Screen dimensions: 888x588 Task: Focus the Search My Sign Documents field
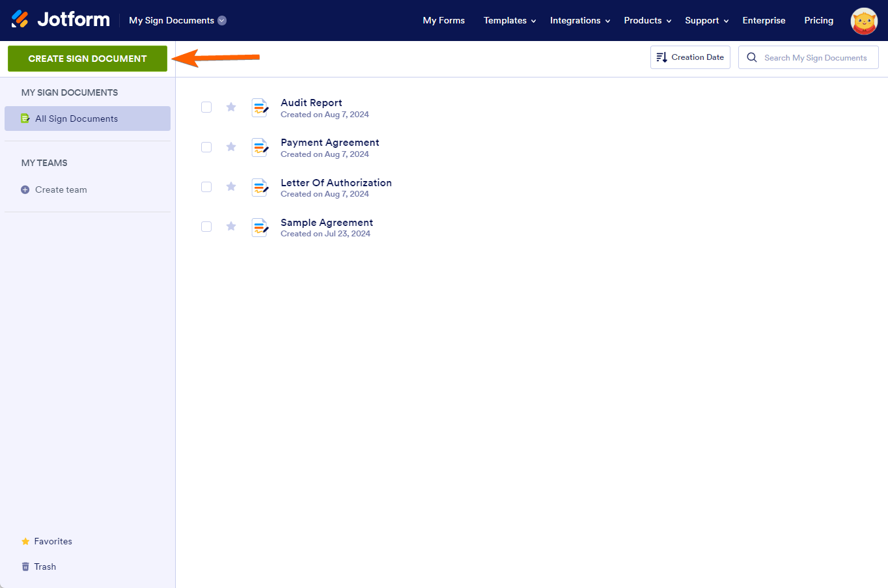point(809,57)
